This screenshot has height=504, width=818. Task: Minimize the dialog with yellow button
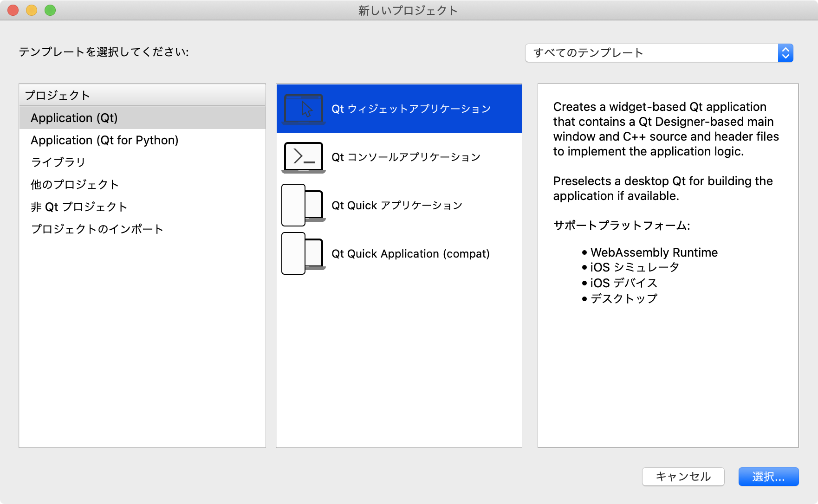(x=32, y=10)
